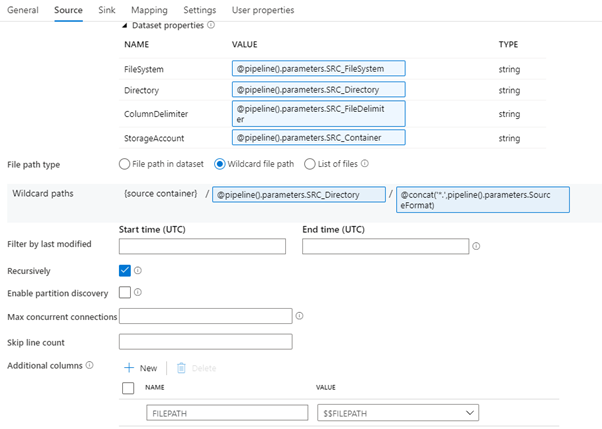602x429 pixels.
Task: Select File path in dataset option
Action: tap(124, 164)
